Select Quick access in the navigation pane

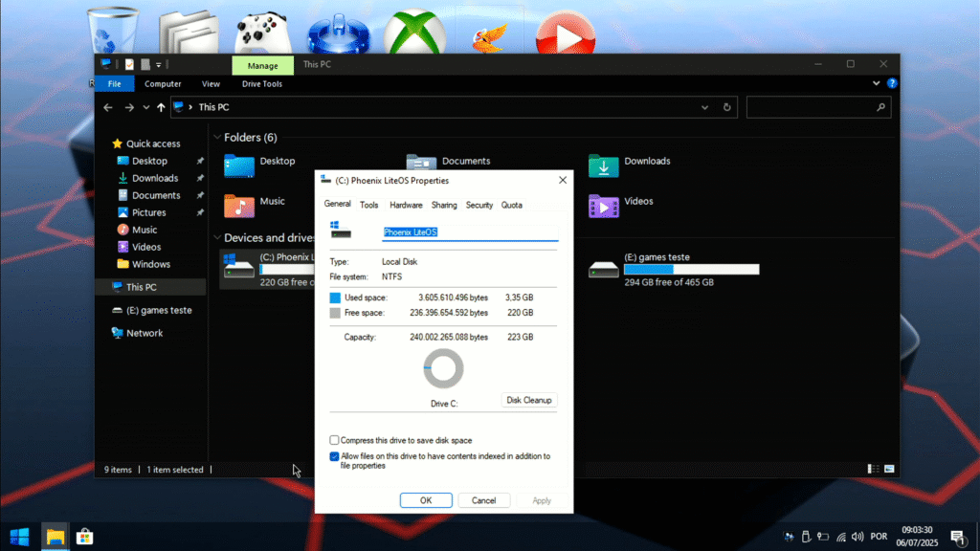pyautogui.click(x=153, y=143)
